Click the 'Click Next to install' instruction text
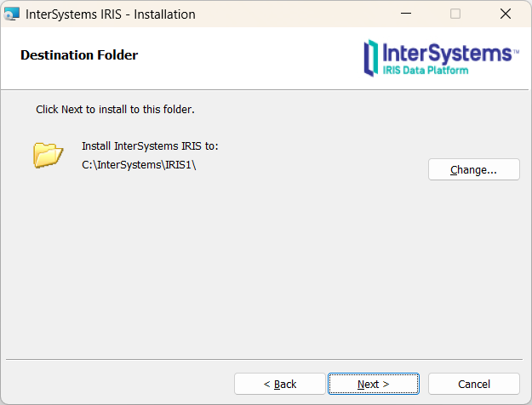532x405 pixels. coord(115,110)
